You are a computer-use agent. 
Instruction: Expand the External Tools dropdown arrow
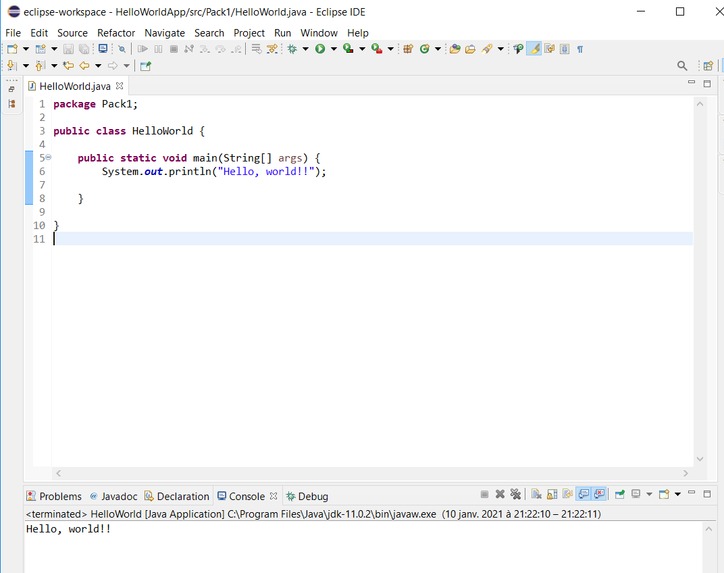coord(390,49)
